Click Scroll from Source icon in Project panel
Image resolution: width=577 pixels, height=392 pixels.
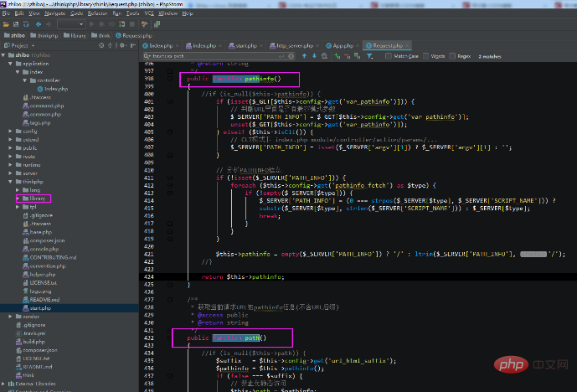101,45
